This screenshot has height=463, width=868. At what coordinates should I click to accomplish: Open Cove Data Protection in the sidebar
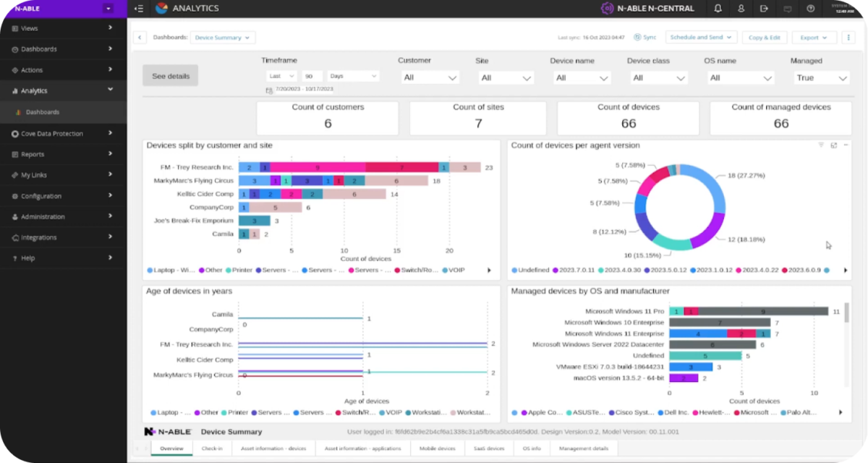point(63,133)
